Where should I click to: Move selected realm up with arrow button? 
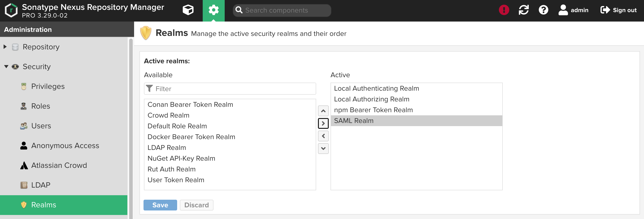point(323,111)
